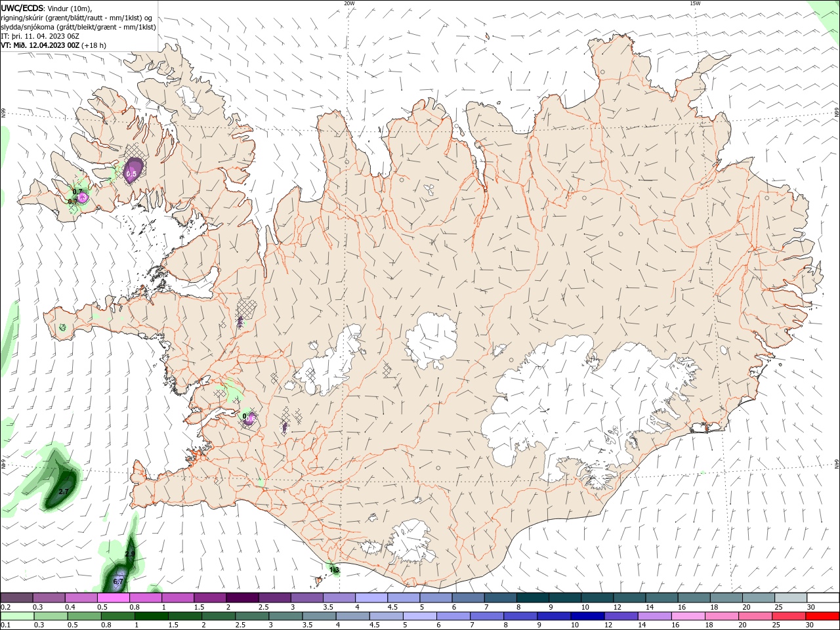
Task: Click the 2.7 rain value offshore
Action: (x=64, y=492)
